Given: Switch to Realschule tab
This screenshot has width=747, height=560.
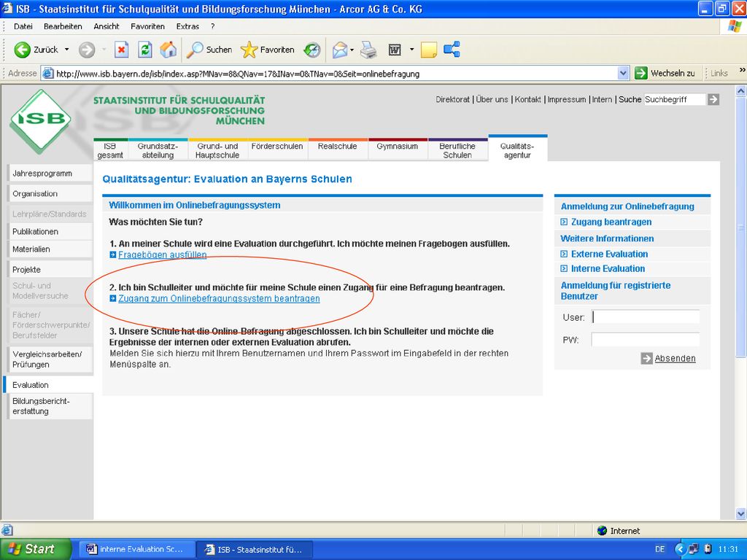Looking at the screenshot, I should click(337, 149).
